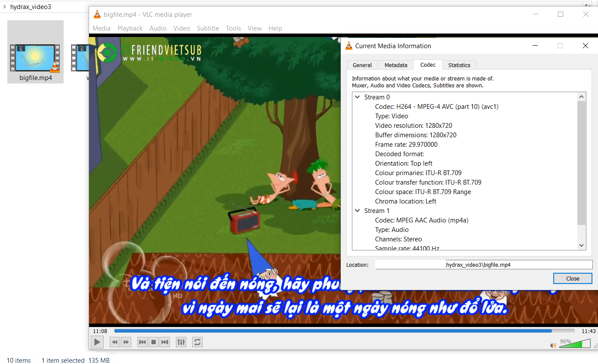Select the Codec tab
The width and height of the screenshot is (598, 364).
pos(428,65)
